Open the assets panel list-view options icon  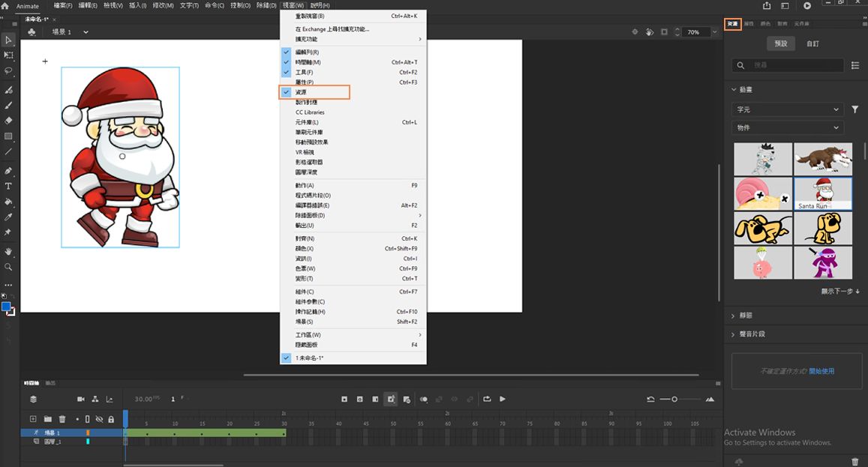point(854,65)
